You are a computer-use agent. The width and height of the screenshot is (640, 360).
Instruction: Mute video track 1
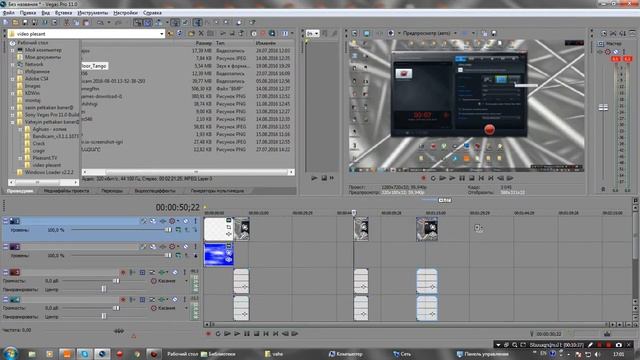pos(186,221)
